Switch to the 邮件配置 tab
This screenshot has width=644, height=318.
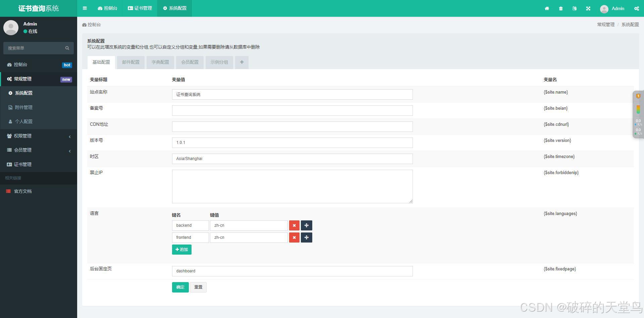coord(131,62)
